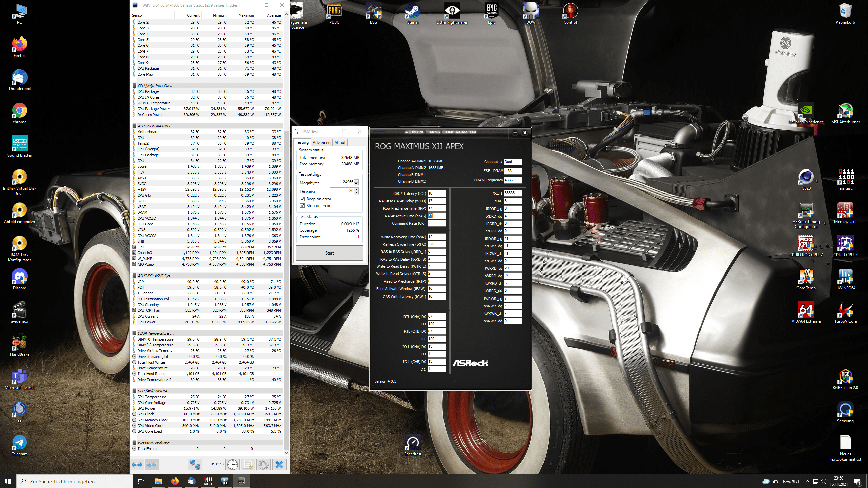This screenshot has height=488, width=868.
Task: Open notification center in taskbar
Action: point(857,481)
